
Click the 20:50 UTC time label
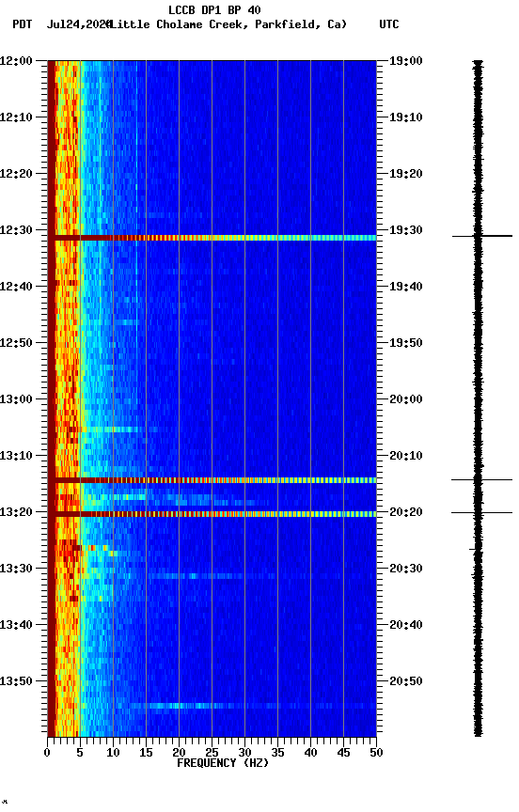click(x=406, y=681)
